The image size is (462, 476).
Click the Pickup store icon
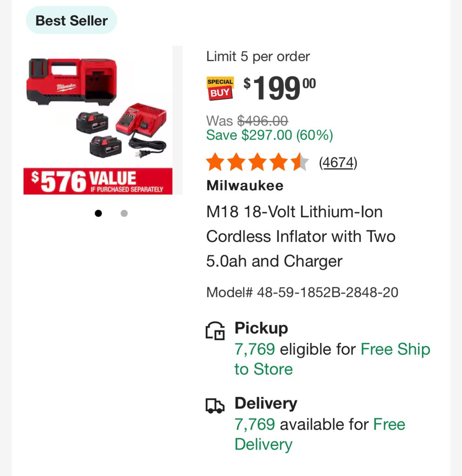click(x=215, y=330)
